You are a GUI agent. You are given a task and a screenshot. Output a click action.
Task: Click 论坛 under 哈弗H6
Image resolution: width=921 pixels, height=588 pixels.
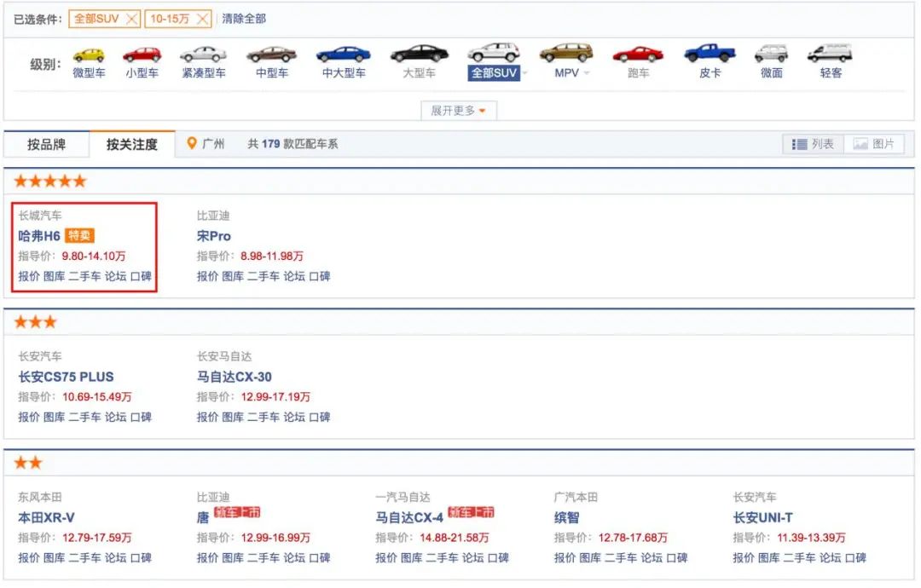coord(116,276)
